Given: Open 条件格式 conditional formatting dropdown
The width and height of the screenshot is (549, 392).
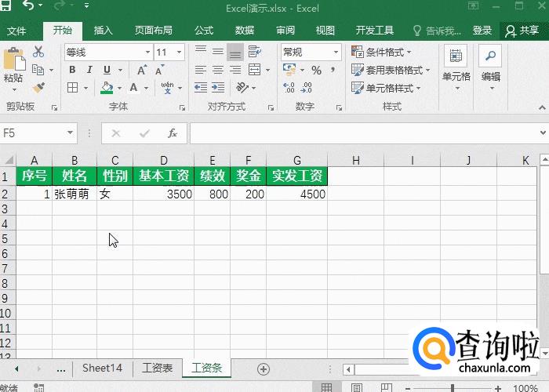Looking at the screenshot, I should click(382, 53).
